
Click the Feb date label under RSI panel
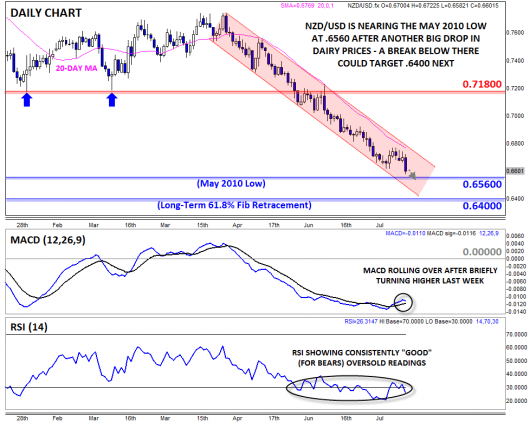pos(57,418)
